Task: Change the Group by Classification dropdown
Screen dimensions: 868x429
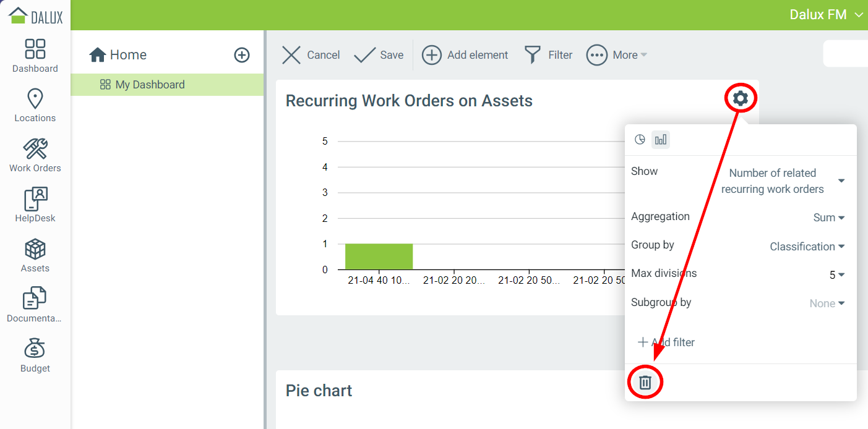Action: (x=807, y=247)
